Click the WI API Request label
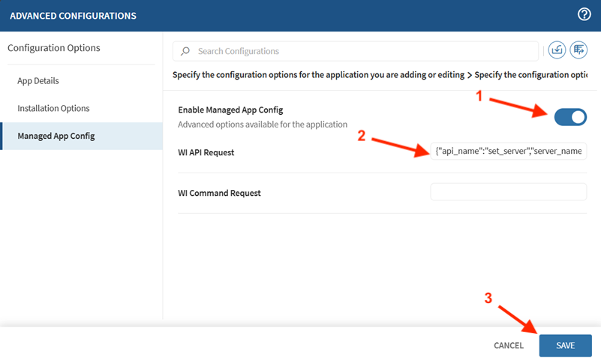The width and height of the screenshot is (601, 364). click(x=206, y=152)
